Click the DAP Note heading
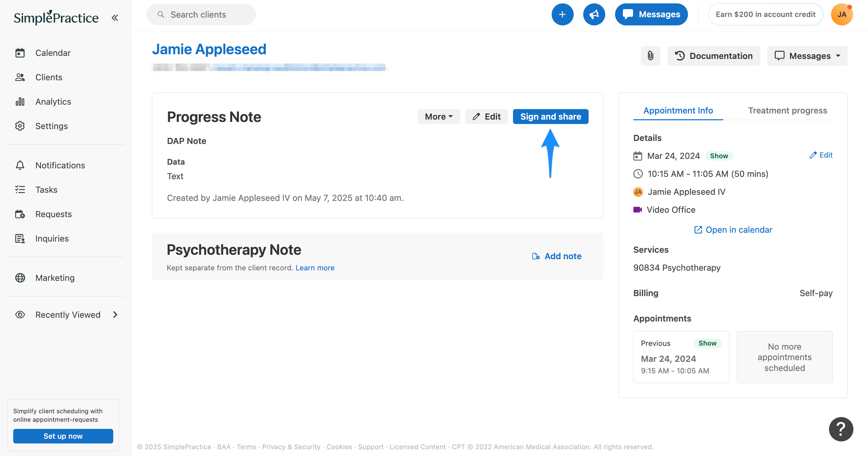The height and width of the screenshot is (456, 868). 186,141
